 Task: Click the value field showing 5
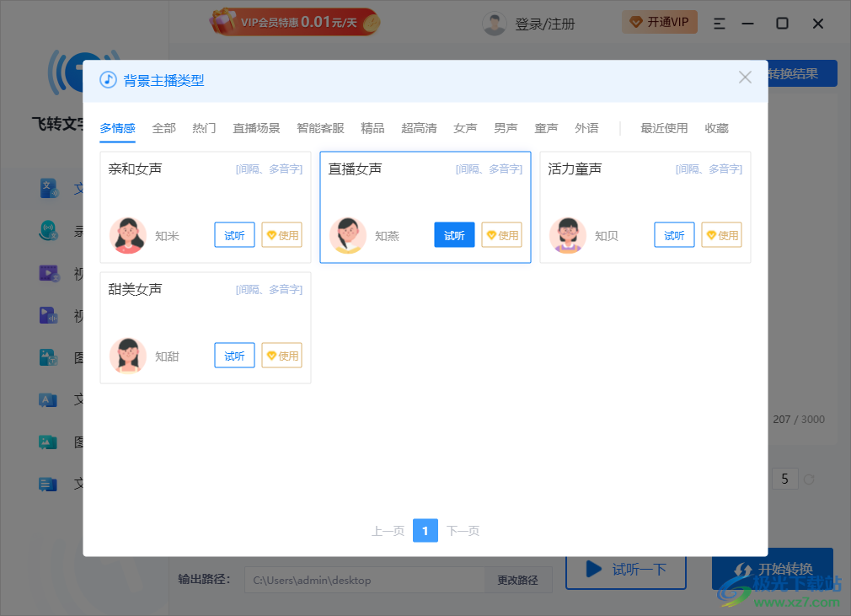click(x=784, y=479)
